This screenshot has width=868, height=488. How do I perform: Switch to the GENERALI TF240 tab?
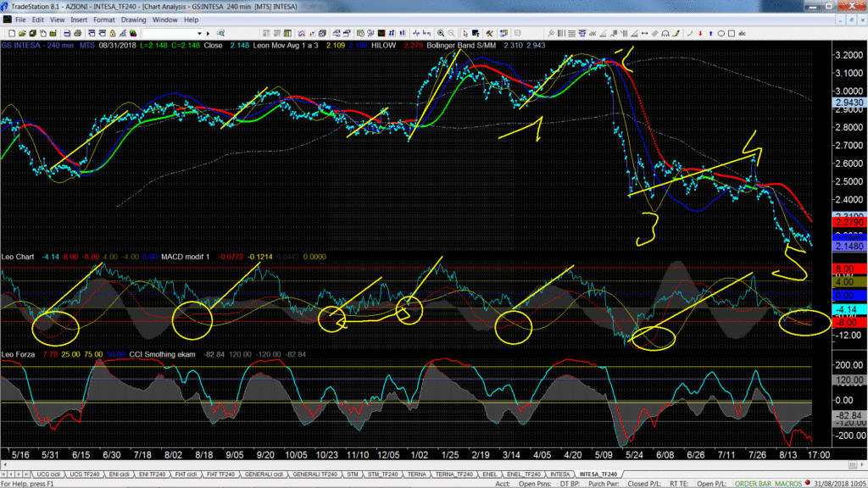[x=315, y=474]
